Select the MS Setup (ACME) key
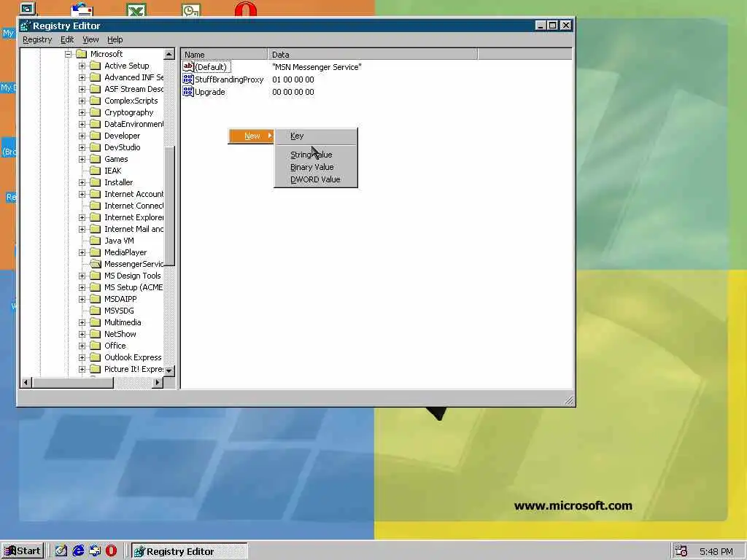The image size is (747, 560). [x=133, y=287]
